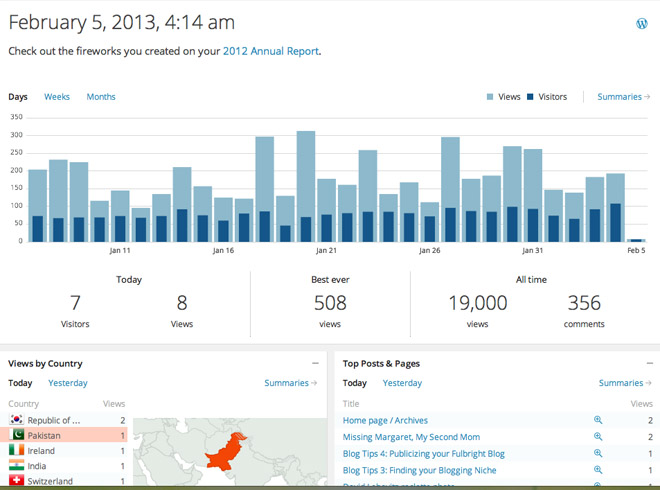Viewport: 660px width, 490px height.
Task: Collapse the Top Posts & Pages panel
Action: (650, 364)
